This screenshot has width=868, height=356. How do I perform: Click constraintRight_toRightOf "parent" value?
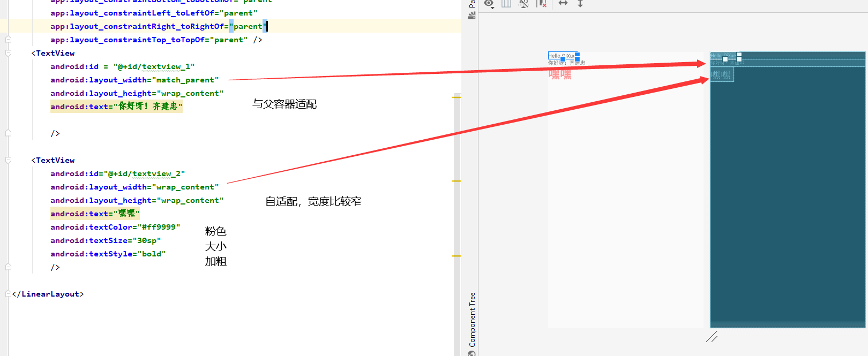click(248, 26)
